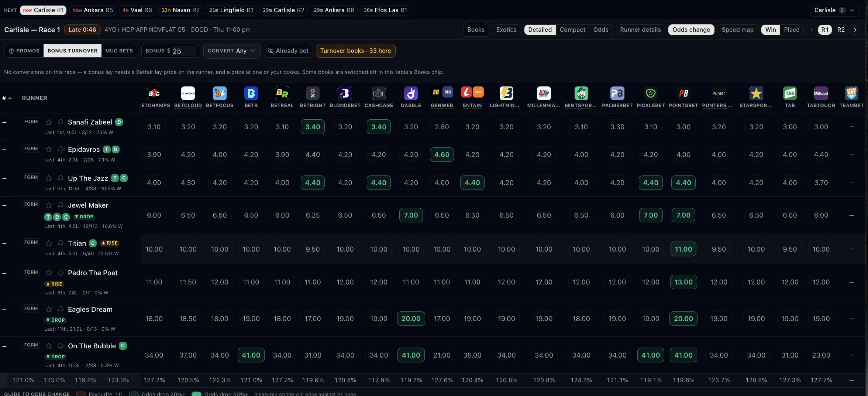Select the BetReal bookmaker icon
This screenshot has height=396, width=868.
click(x=282, y=93)
